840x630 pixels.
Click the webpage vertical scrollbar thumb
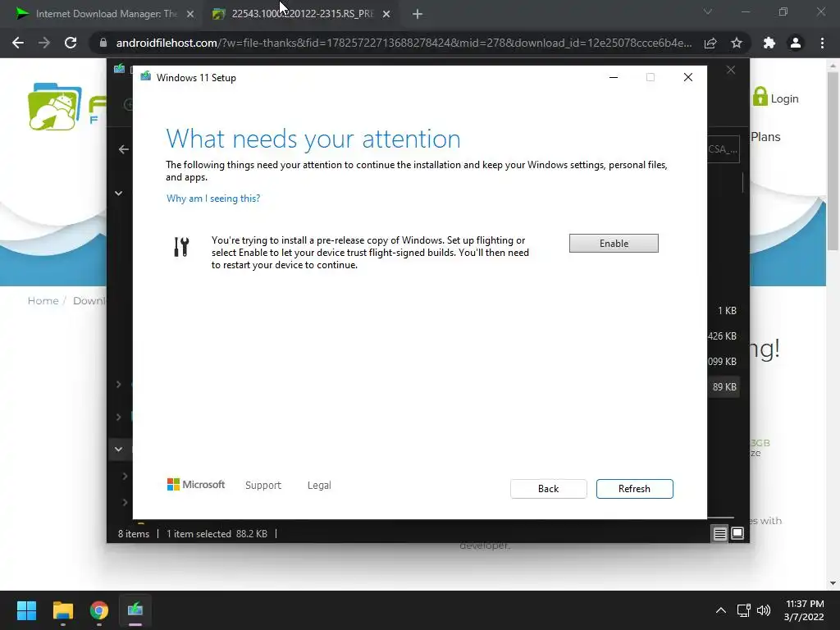(x=832, y=160)
